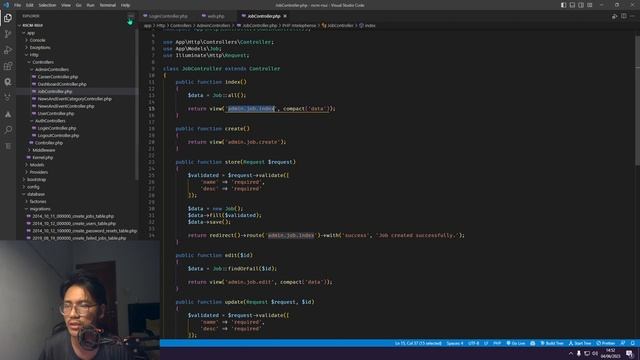This screenshot has height=360, width=640.
Task: Click the Spaces: 4 indentation setting
Action: 454,344
